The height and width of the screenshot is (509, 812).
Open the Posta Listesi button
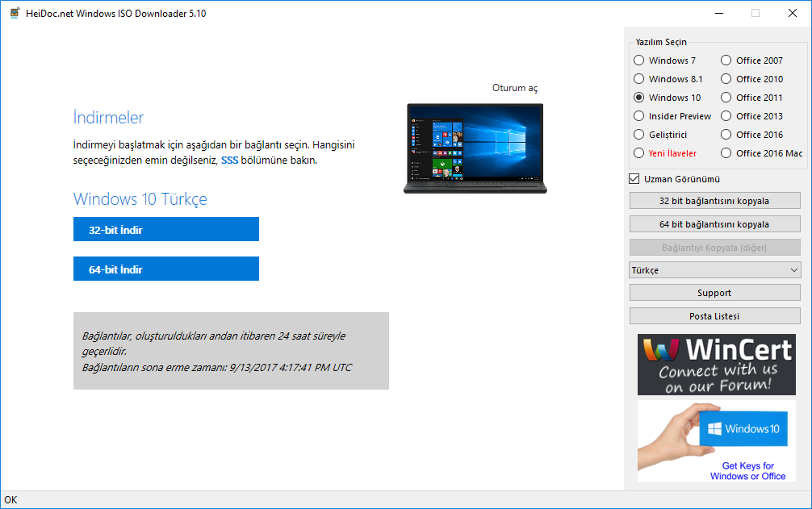[x=714, y=316]
